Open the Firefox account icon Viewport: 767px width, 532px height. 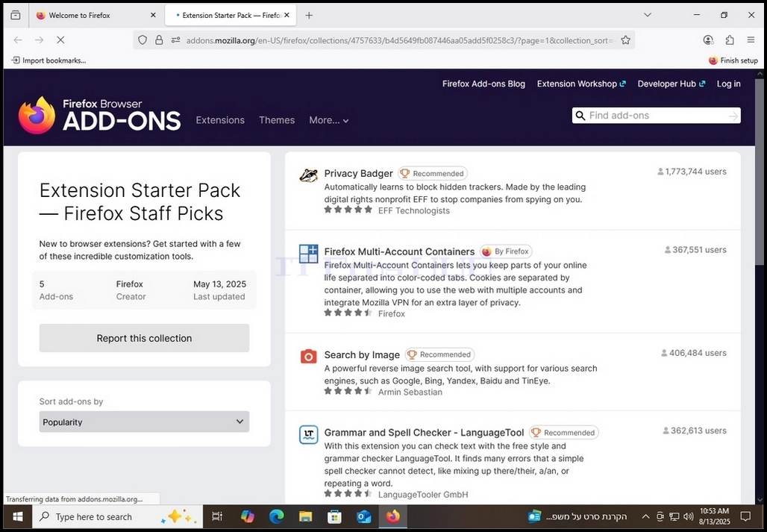point(708,40)
